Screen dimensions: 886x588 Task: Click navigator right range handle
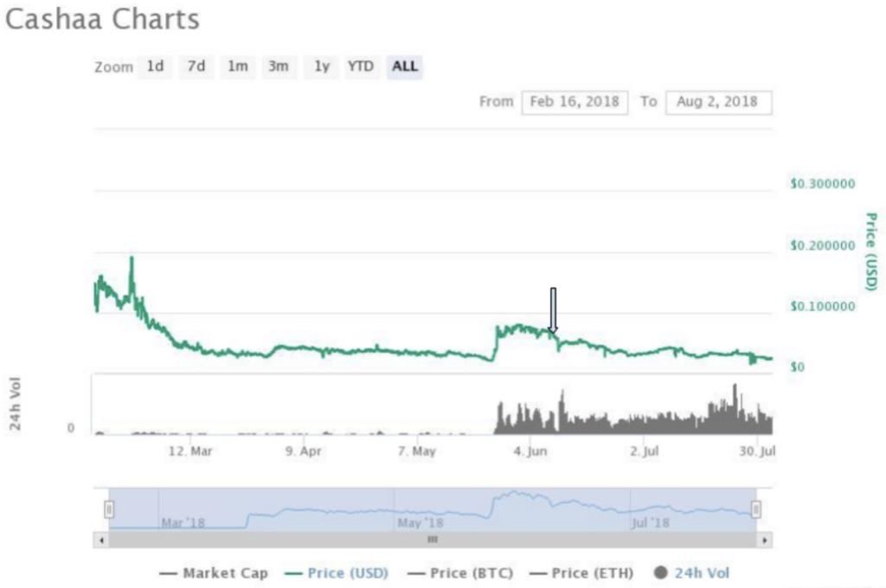click(756, 509)
